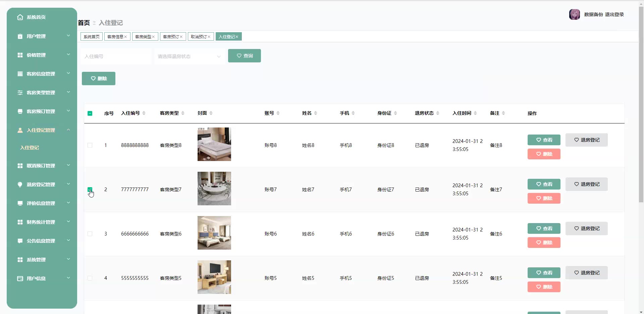
Task: Check the row 8888888888 checkbox
Action: tap(90, 145)
